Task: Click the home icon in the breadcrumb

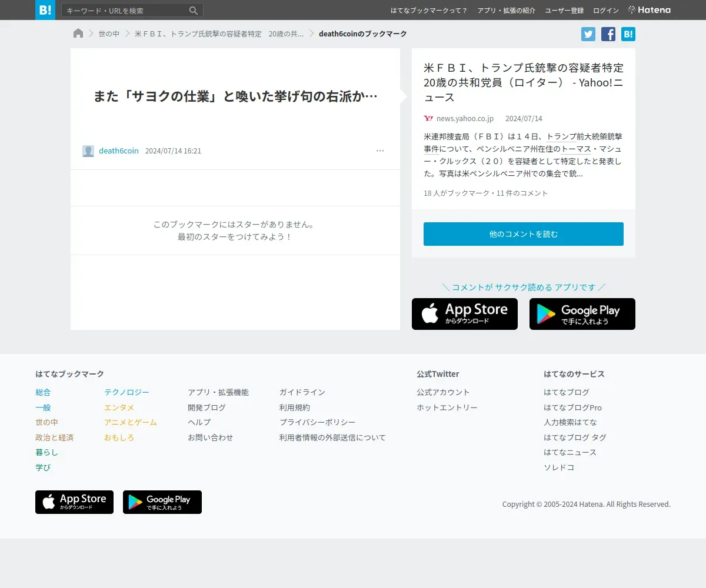Action: coord(78,34)
